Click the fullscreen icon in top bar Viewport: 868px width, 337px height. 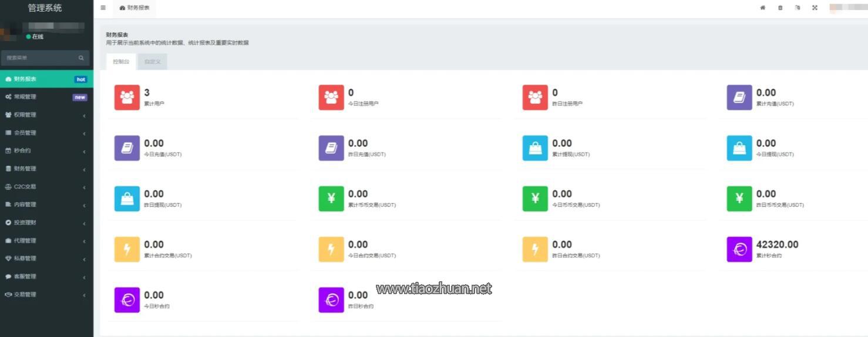point(815,8)
